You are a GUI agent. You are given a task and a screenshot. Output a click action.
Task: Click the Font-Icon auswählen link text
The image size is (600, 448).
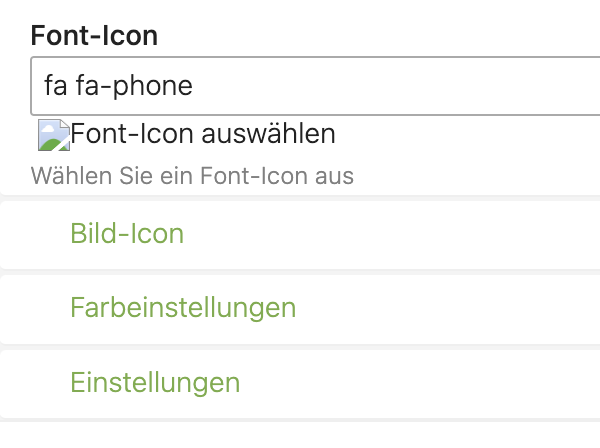point(203,134)
